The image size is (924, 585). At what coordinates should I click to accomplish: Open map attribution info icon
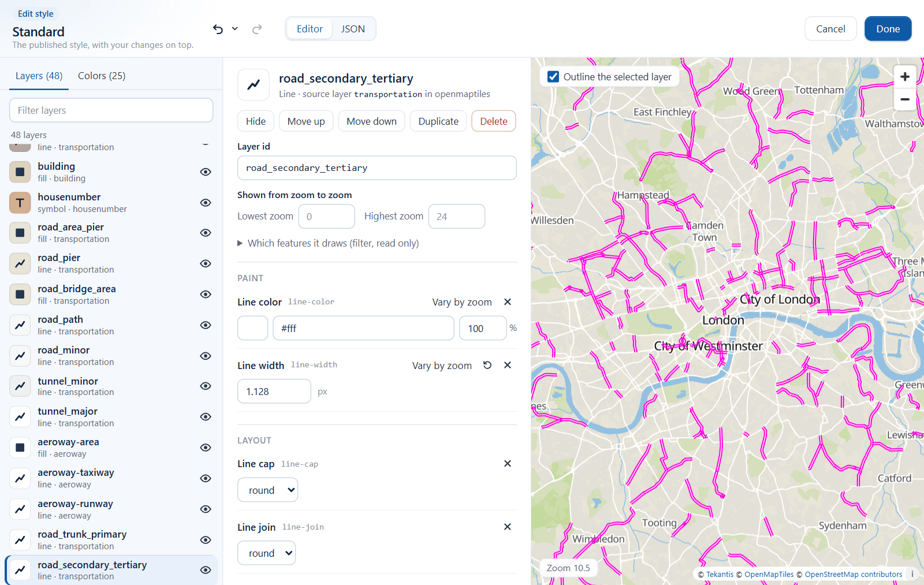pyautogui.click(x=912, y=574)
